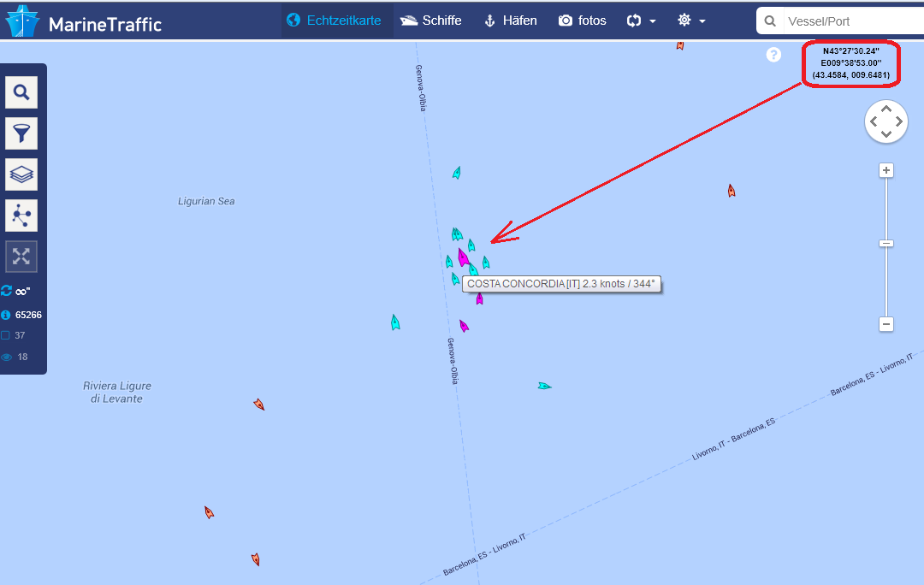The image size is (924, 585).
Task: Click the zoom slider handle
Action: (x=885, y=243)
